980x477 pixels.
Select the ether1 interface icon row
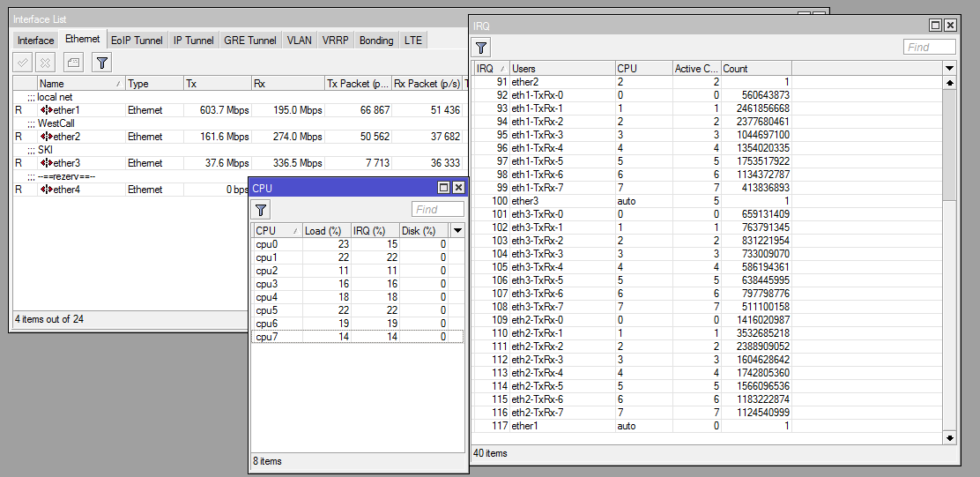[48, 110]
